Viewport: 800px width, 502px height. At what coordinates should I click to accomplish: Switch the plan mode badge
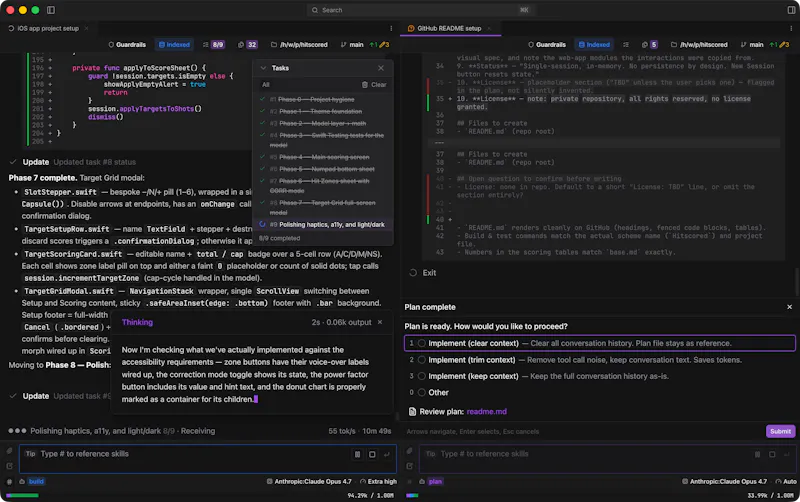435,482
